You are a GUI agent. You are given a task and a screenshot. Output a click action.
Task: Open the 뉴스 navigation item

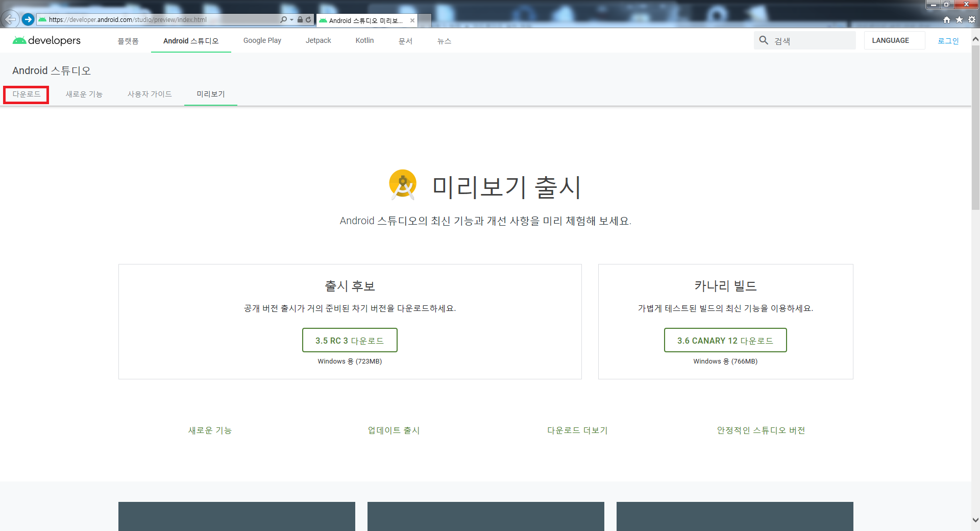click(x=444, y=41)
